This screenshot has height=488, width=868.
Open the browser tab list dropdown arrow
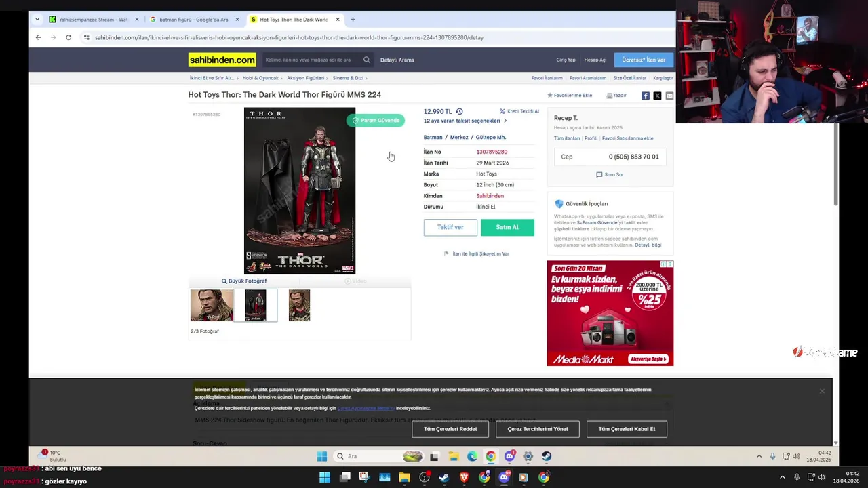coord(37,19)
